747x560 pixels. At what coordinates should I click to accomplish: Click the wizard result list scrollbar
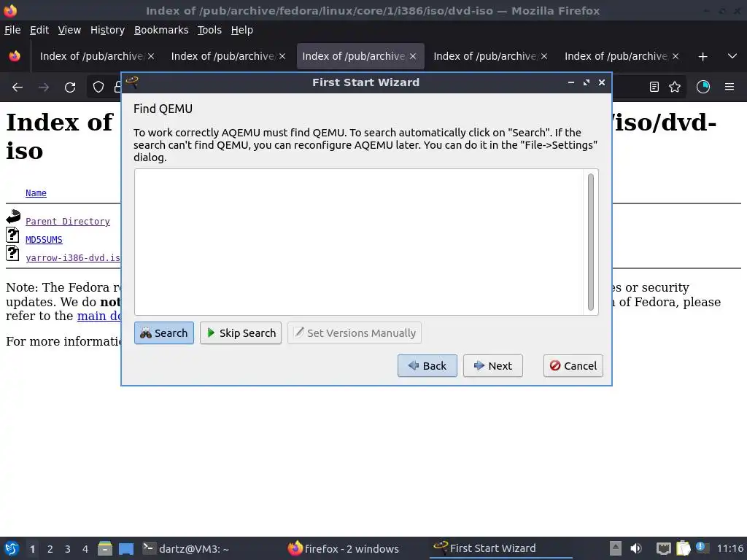tap(591, 242)
